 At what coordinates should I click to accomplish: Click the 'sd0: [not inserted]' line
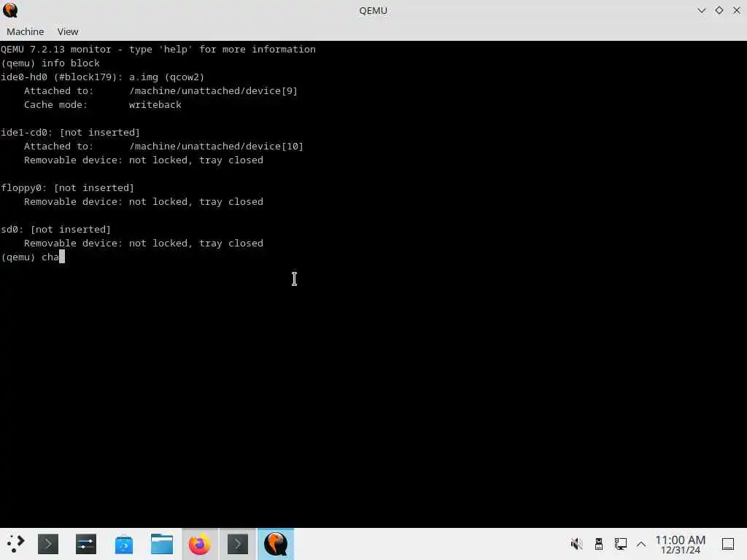[x=55, y=229]
